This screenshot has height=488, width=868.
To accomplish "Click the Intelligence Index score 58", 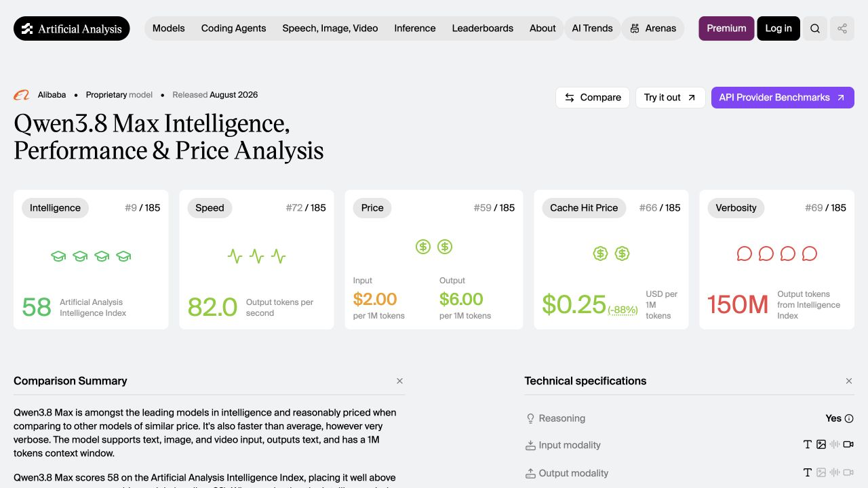I will (37, 307).
